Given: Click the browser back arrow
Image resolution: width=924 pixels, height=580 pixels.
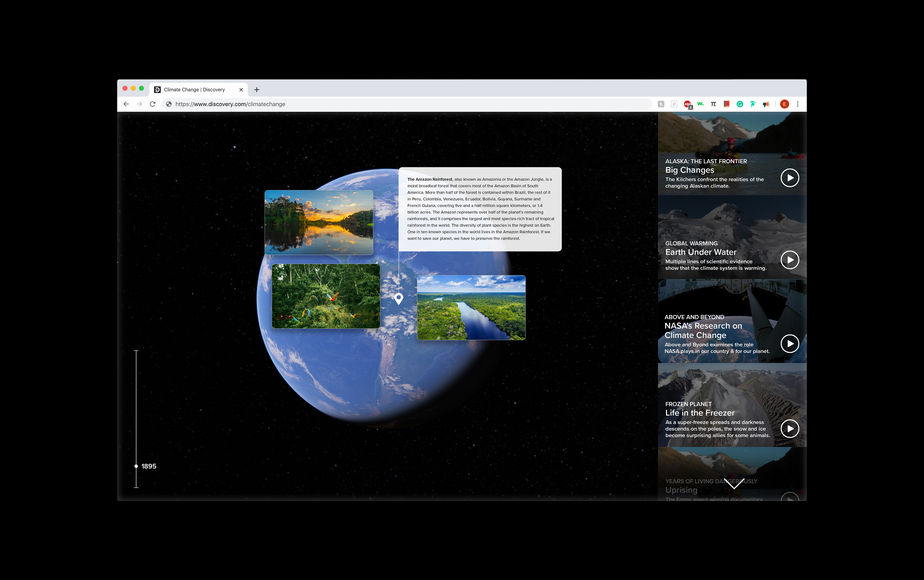Looking at the screenshot, I should 126,104.
